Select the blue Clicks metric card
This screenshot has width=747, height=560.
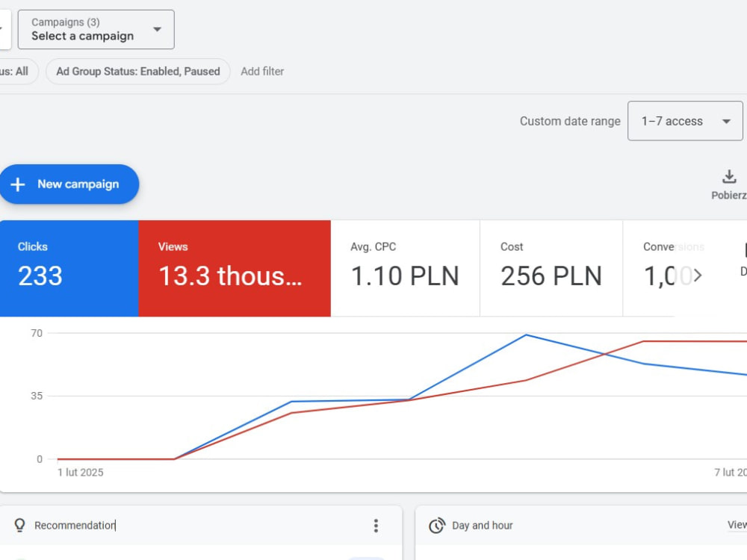pyautogui.click(x=69, y=269)
